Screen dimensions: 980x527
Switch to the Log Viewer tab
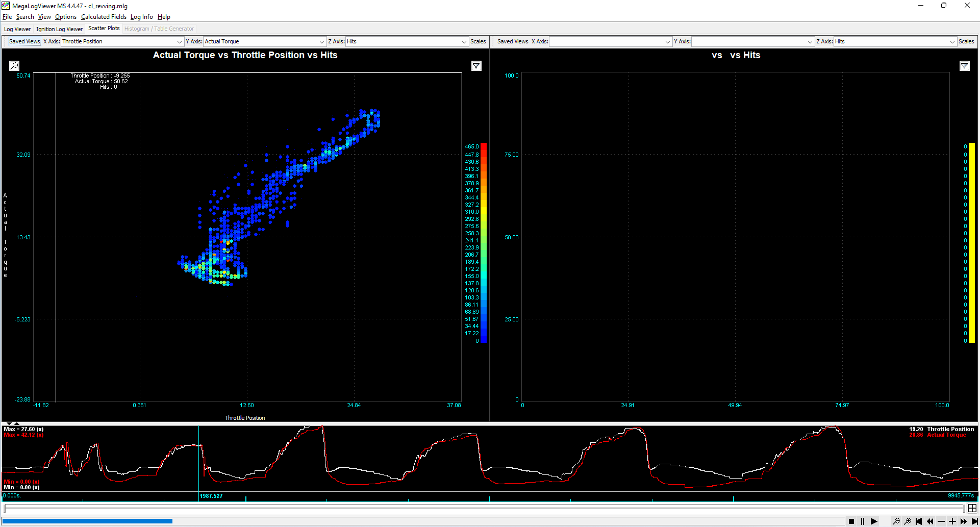point(17,29)
